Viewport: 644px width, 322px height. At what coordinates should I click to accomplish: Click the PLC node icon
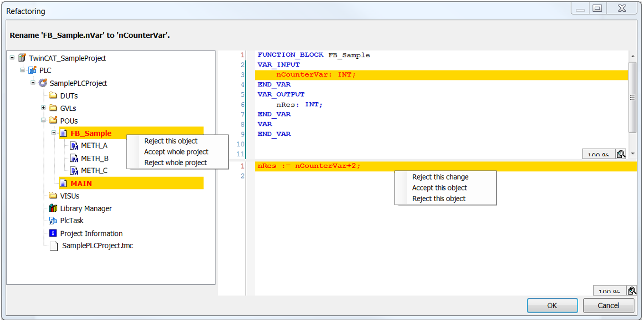pos(32,71)
